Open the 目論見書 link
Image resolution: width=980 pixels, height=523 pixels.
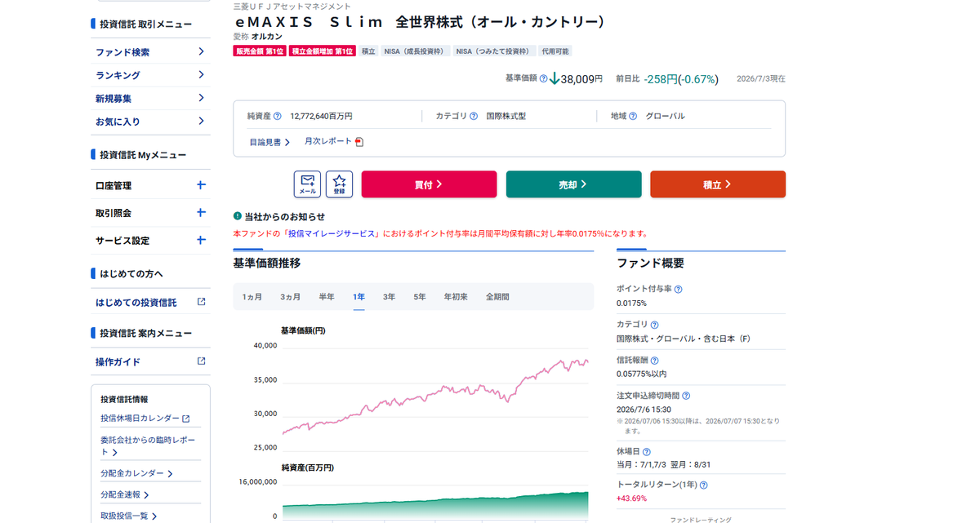click(265, 142)
